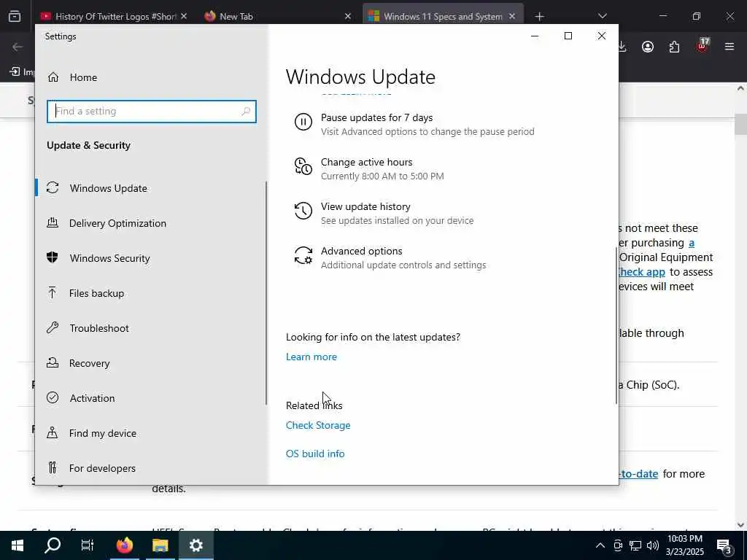The image size is (747, 560).
Task: Open Task View from taskbar
Action: (88, 545)
